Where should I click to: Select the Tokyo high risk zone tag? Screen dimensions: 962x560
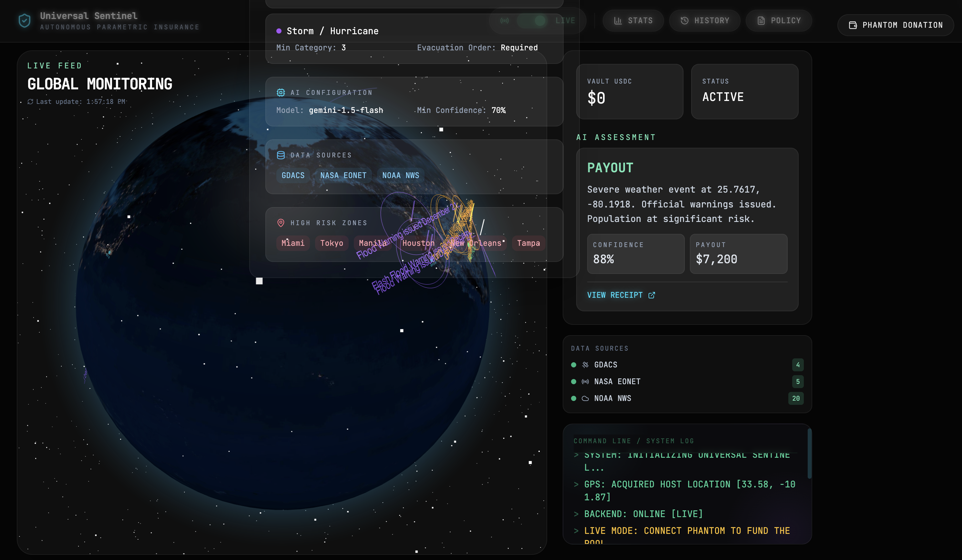pyautogui.click(x=331, y=243)
